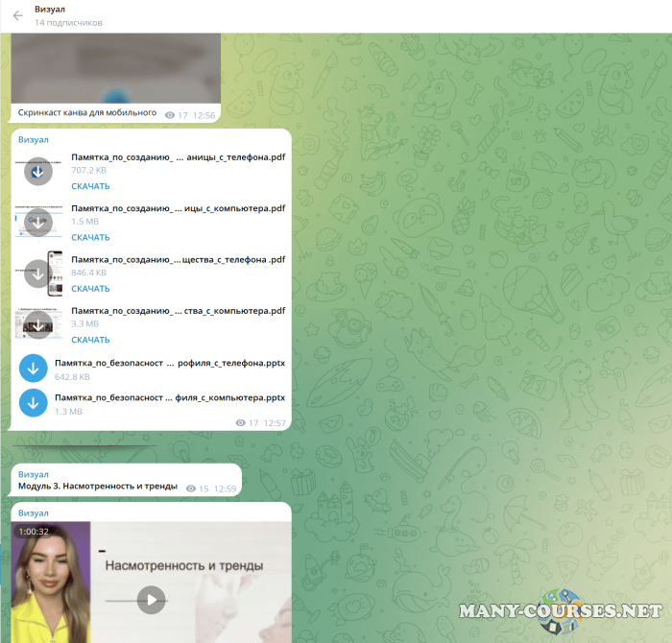672x643 pixels.
Task: Click СКАЧАТЬ under the 846.4 KB file
Action: pos(90,288)
